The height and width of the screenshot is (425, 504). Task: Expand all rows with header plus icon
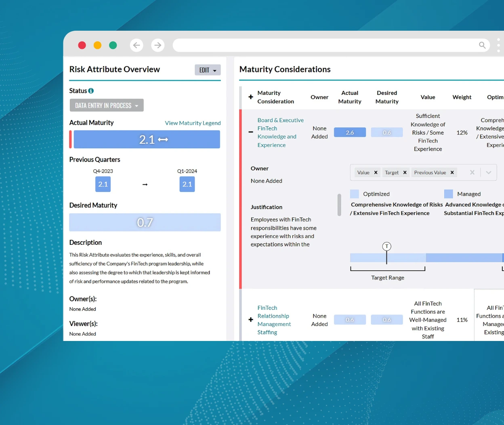coord(251,97)
